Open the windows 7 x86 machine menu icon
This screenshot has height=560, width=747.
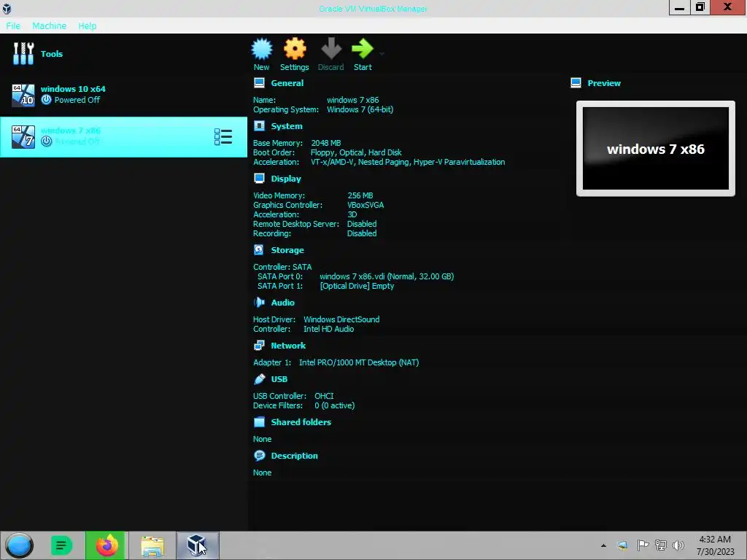click(223, 137)
